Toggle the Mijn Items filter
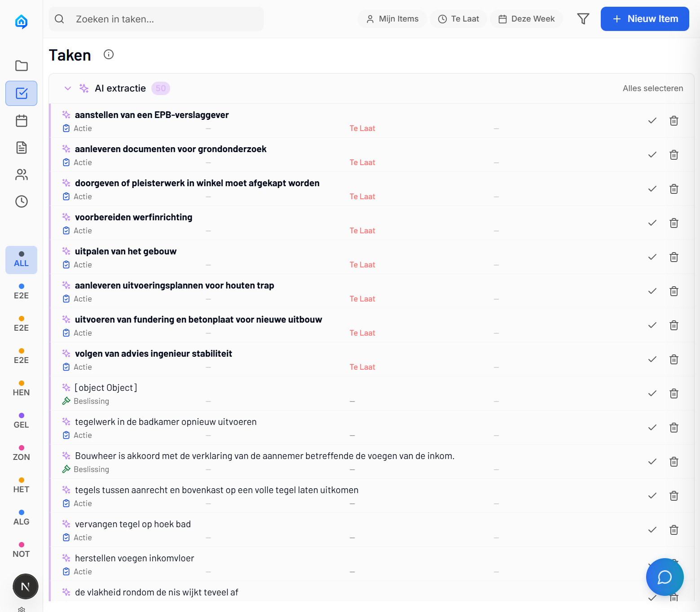 [392, 19]
